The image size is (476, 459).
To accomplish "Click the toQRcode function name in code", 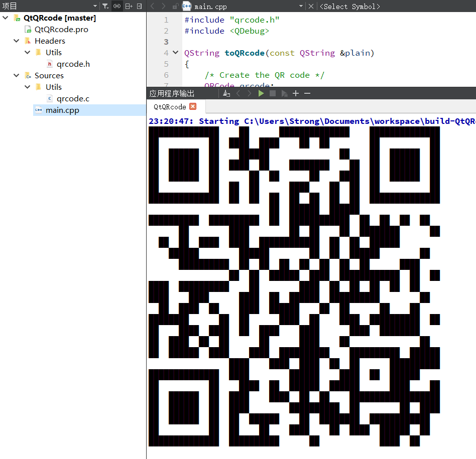I will click(x=245, y=53).
